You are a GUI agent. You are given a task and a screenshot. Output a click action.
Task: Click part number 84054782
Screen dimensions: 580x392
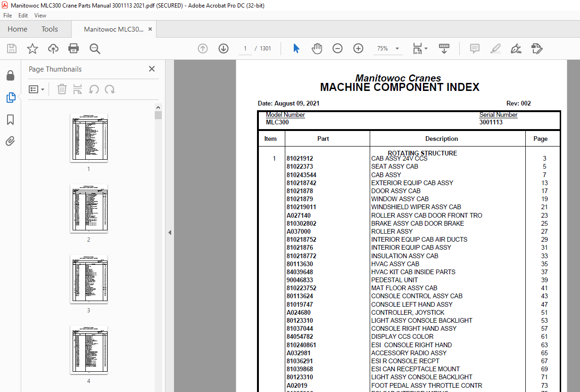[299, 336]
